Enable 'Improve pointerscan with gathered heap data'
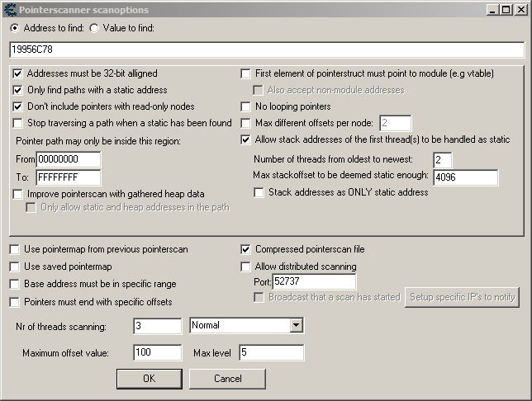The image size is (532, 401). click(x=19, y=194)
